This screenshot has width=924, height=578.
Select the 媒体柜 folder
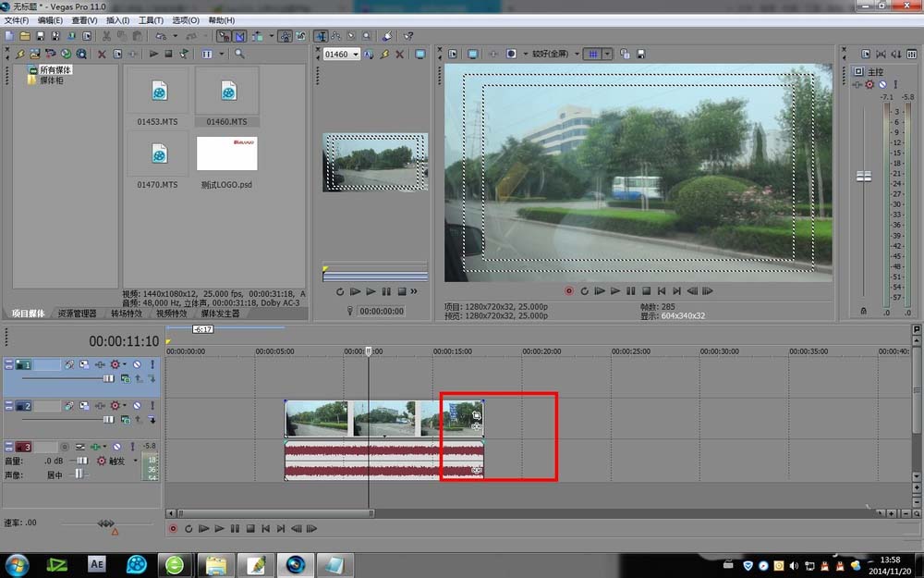(x=51, y=80)
